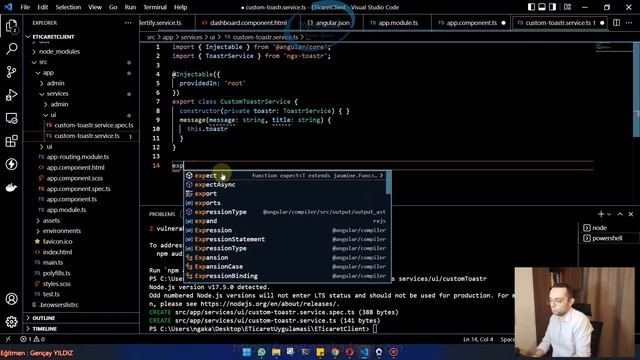640x360 pixels.
Task: Open the Extensions view
Action: click(x=11, y=141)
